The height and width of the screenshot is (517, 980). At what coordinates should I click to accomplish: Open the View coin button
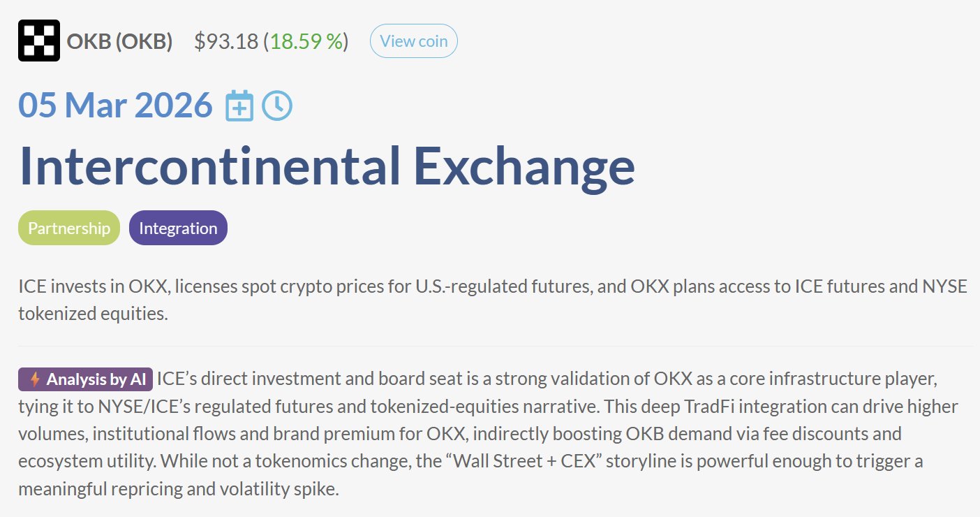(414, 41)
